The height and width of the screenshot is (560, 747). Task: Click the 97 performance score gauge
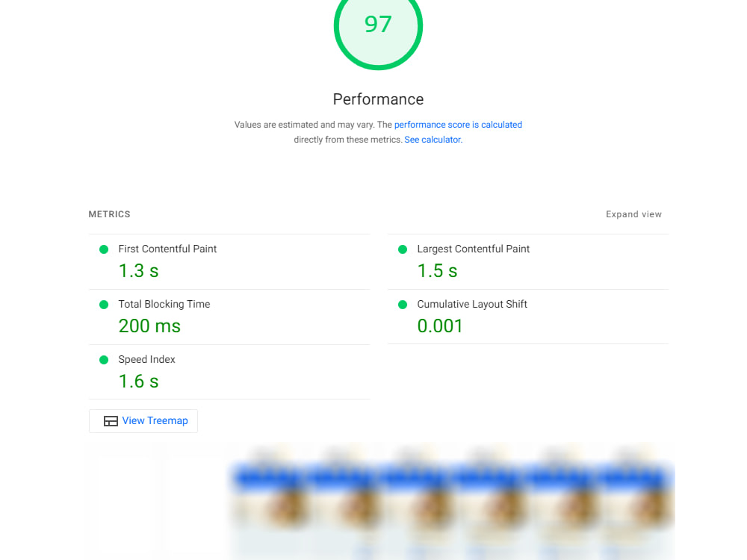point(378,27)
